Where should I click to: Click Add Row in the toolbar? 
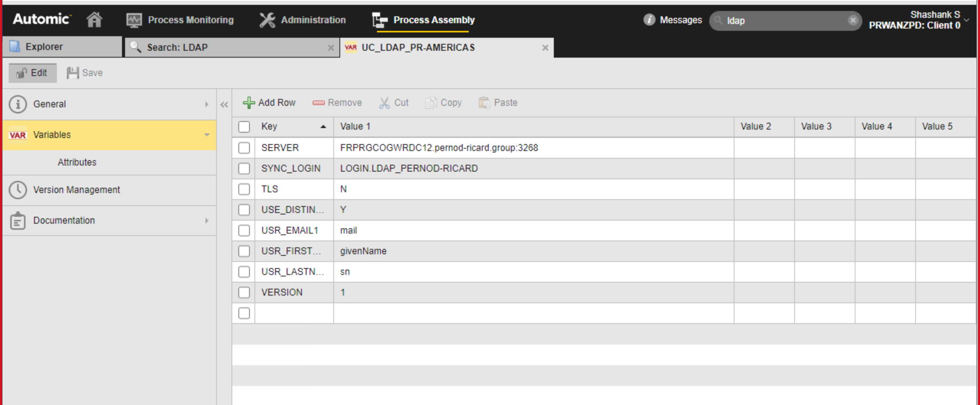point(269,103)
